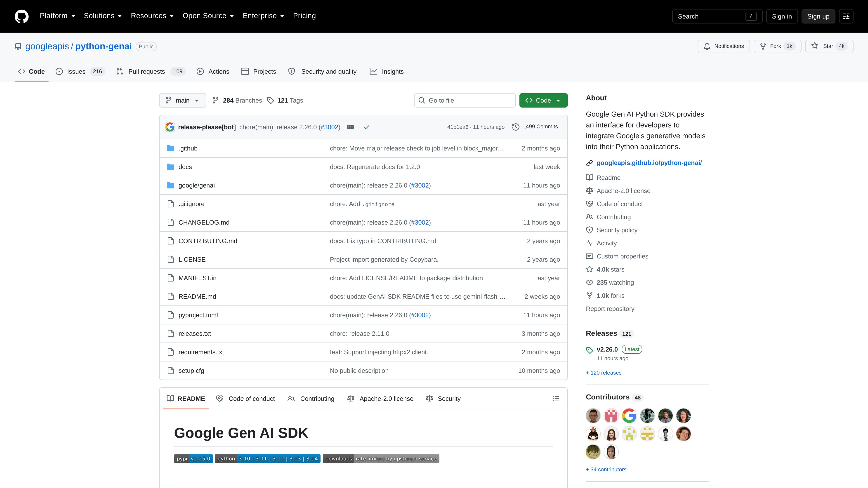This screenshot has height=488, width=868.
Task: Open the pyproject.toml file
Action: click(x=198, y=315)
